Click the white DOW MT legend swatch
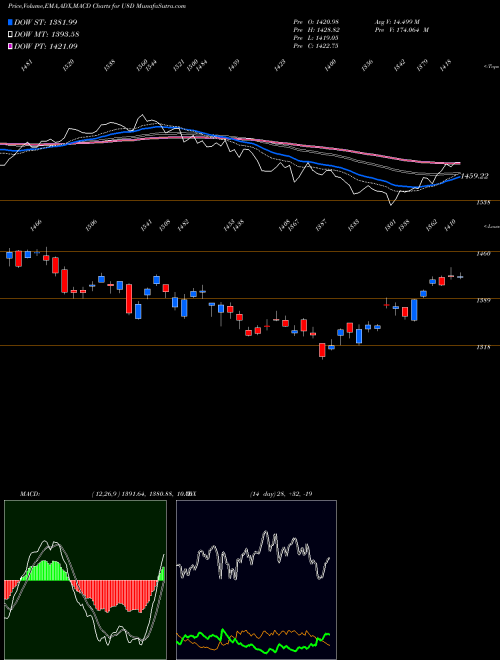The width and height of the screenshot is (500, 660). point(10,34)
